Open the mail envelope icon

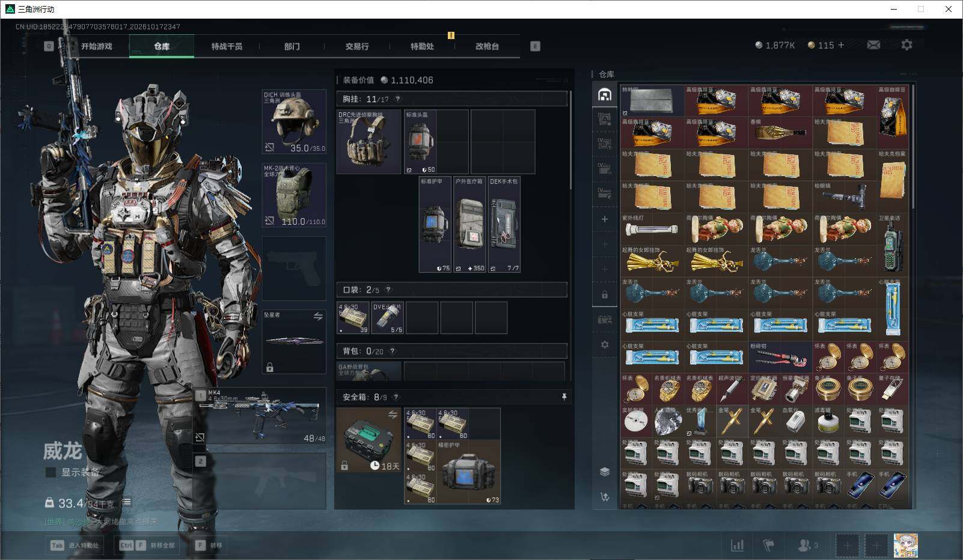click(873, 45)
